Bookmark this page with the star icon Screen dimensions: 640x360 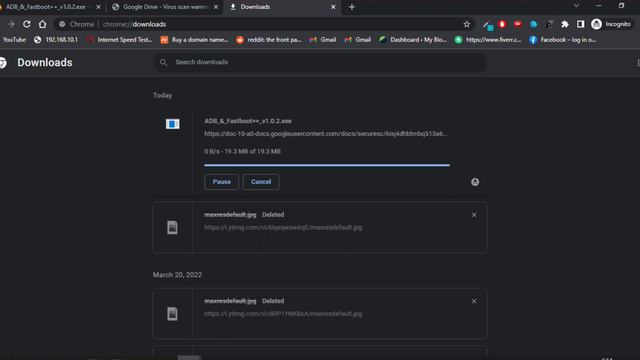[x=467, y=24]
